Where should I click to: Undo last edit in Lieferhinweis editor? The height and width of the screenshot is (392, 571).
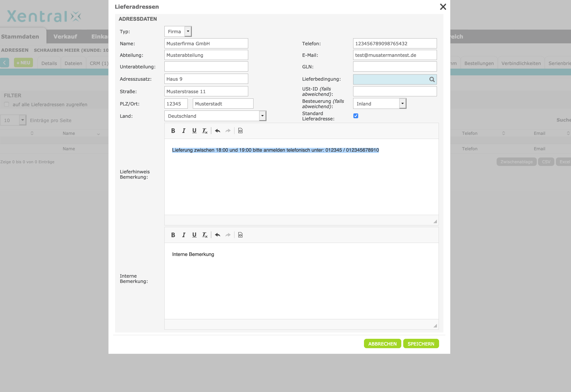(217, 131)
